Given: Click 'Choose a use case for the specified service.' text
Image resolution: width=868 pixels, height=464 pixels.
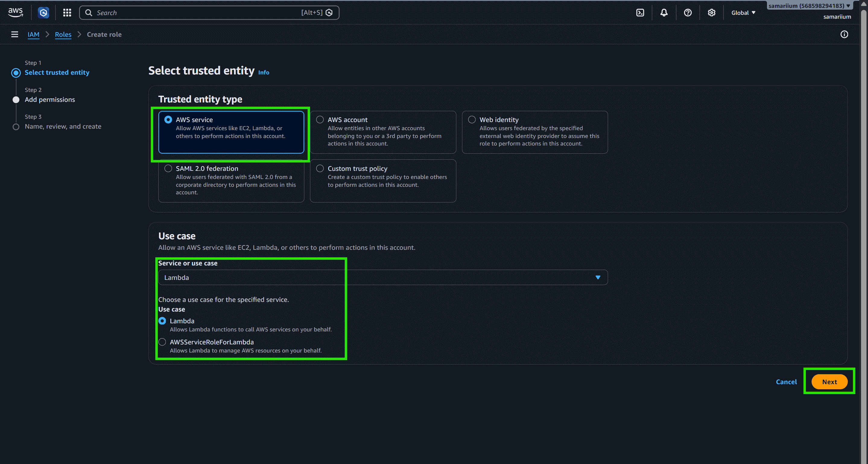Looking at the screenshot, I should coord(223,300).
